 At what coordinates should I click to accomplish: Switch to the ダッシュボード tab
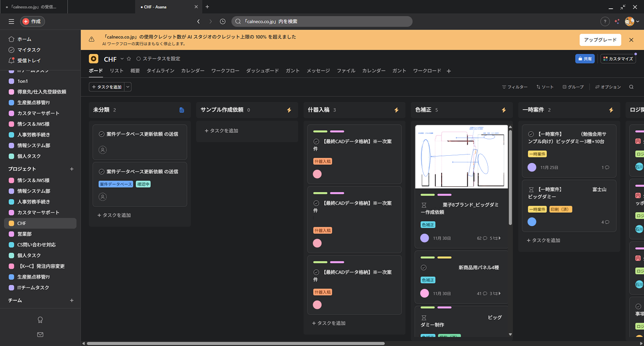pyautogui.click(x=262, y=71)
